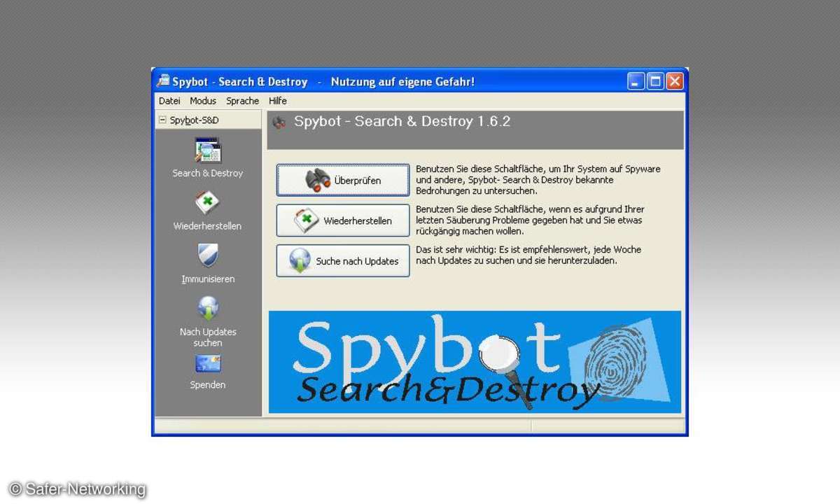The image size is (840, 504).
Task: Click the Spybot title bar application icon
Action: click(x=163, y=81)
